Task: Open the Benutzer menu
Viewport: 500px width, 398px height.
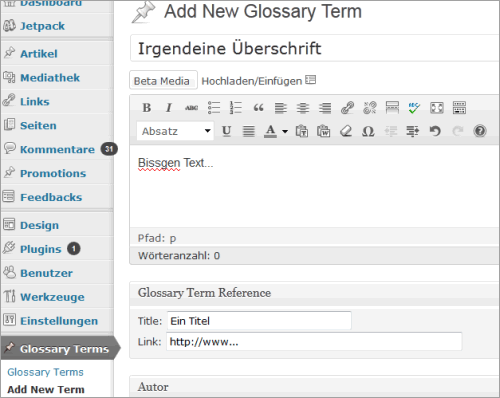Action: [46, 273]
